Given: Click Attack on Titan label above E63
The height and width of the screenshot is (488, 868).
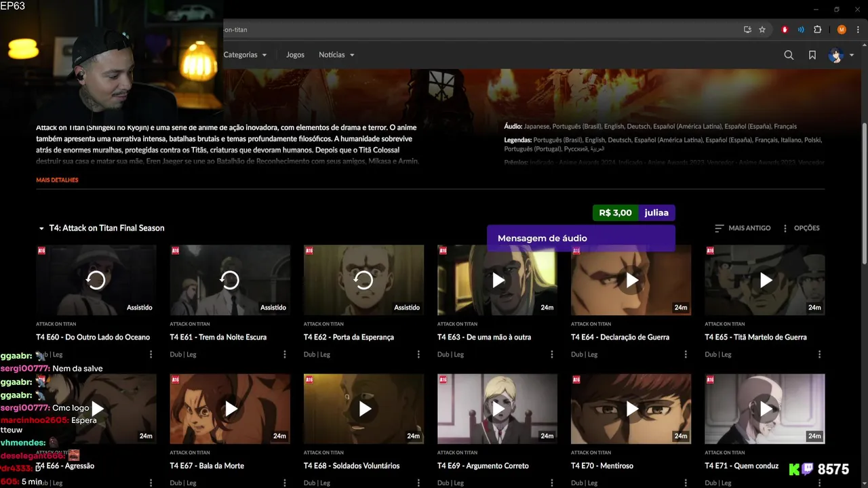Looking at the screenshot, I should [457, 324].
